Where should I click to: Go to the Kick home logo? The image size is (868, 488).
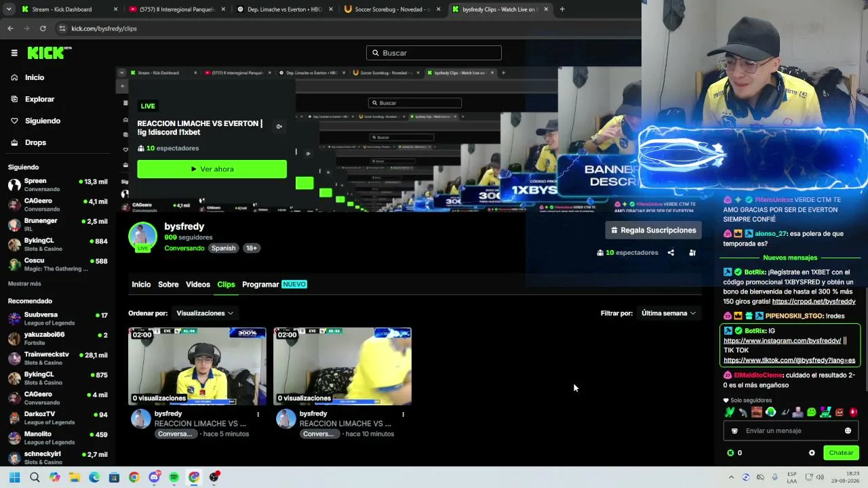tap(50, 53)
